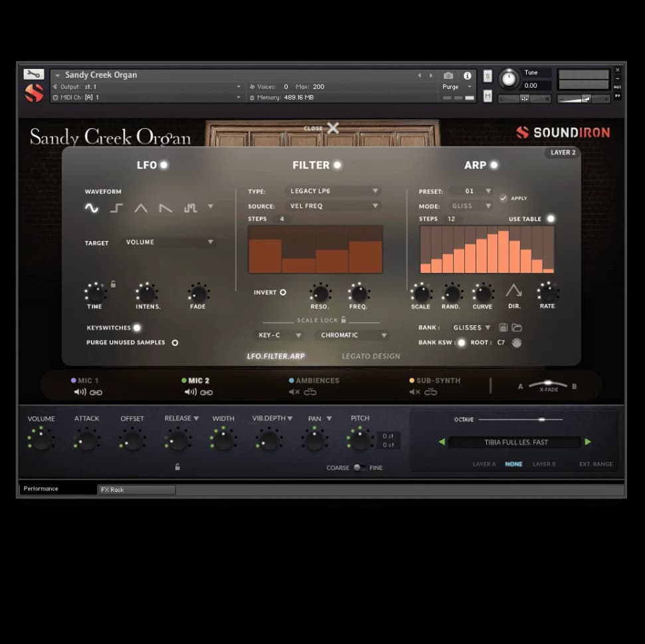645x644 pixels.
Task: Switch to the Legato Design tab
Action: (x=371, y=356)
